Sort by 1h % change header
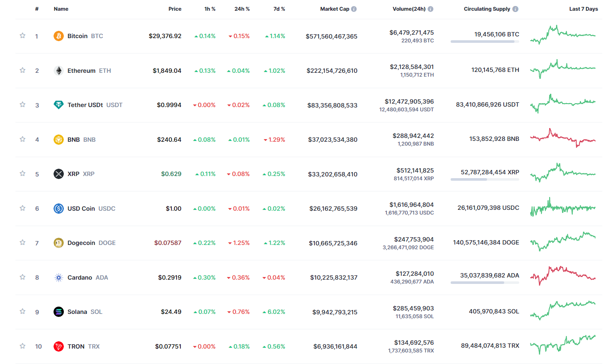The image size is (616, 364). [210, 9]
